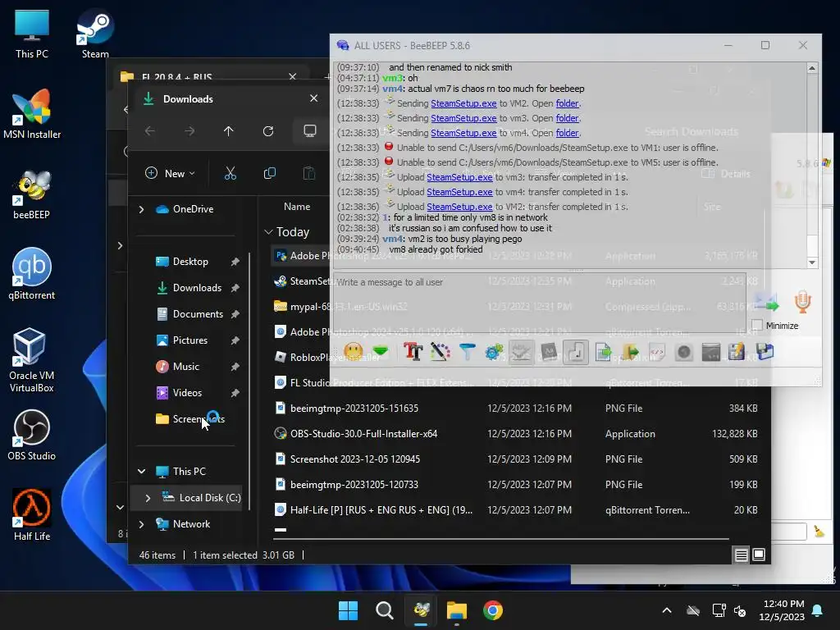Open the New dropdown menu
840x630 pixels.
point(170,173)
